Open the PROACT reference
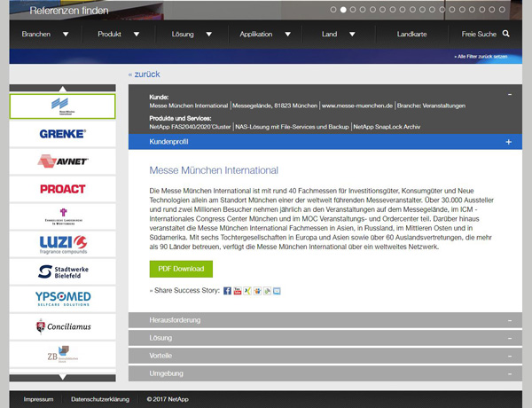The width and height of the screenshot is (532, 408). 62,189
